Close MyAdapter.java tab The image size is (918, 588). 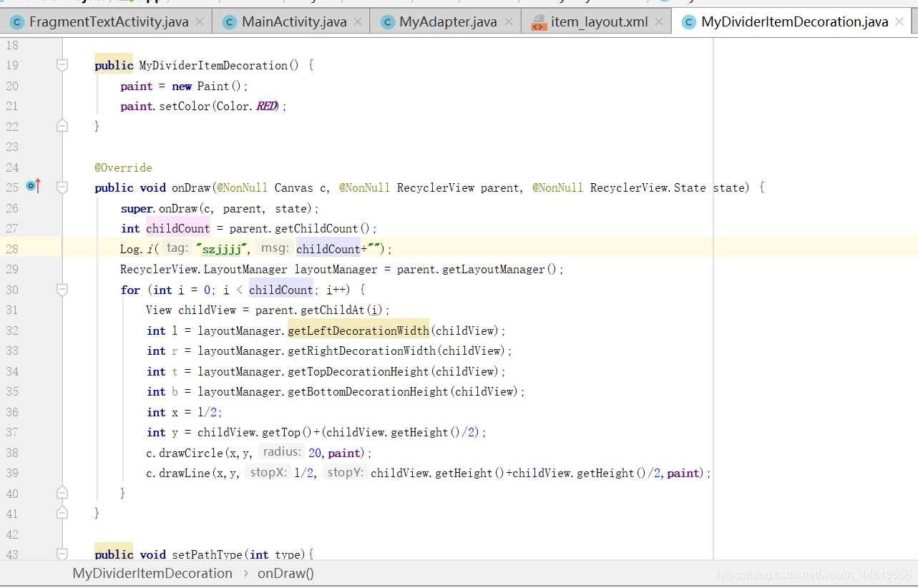509,22
